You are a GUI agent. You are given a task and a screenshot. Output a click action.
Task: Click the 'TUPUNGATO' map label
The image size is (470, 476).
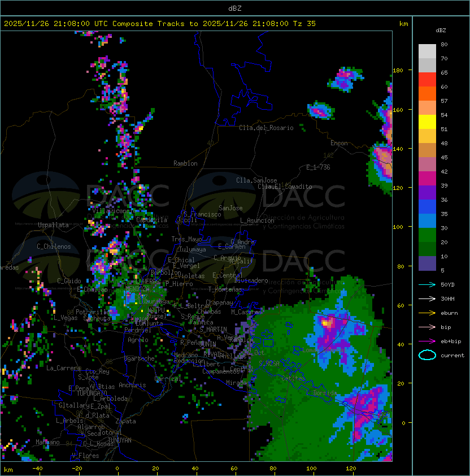pos(92,393)
